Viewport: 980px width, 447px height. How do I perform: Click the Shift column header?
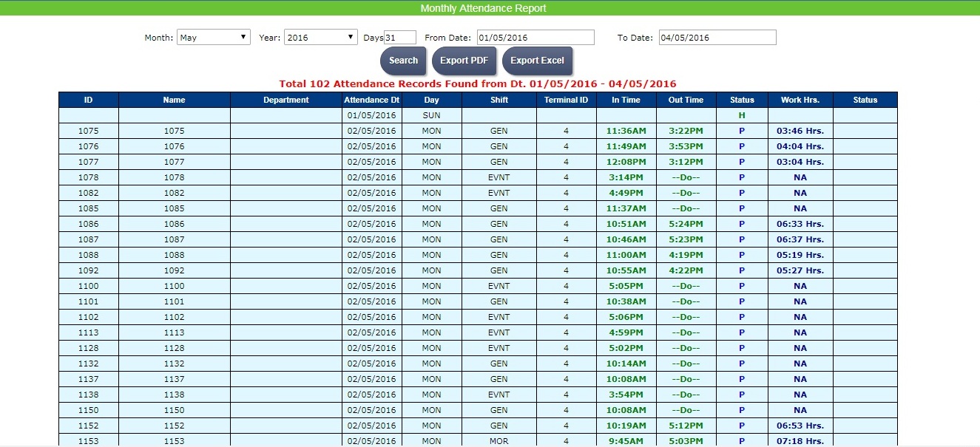[499, 100]
